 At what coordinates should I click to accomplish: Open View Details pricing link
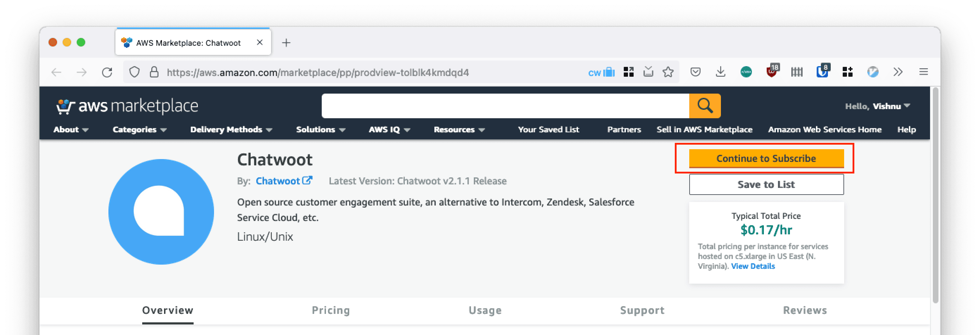click(x=753, y=266)
